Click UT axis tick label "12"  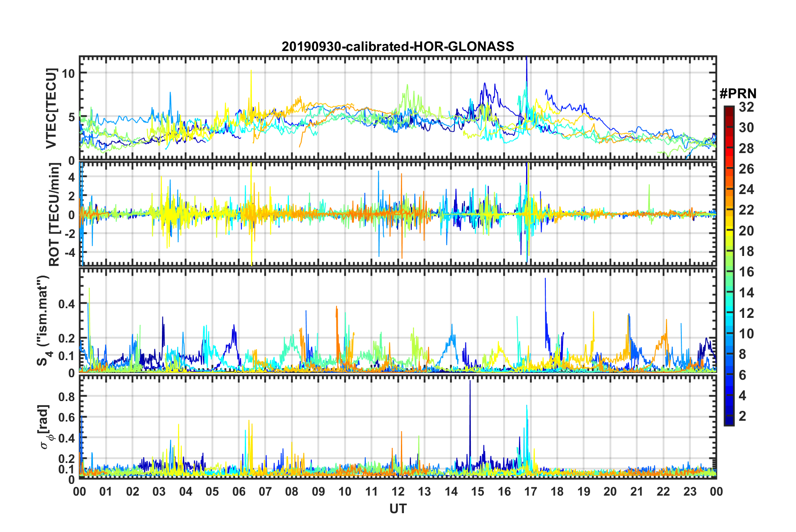(398, 491)
